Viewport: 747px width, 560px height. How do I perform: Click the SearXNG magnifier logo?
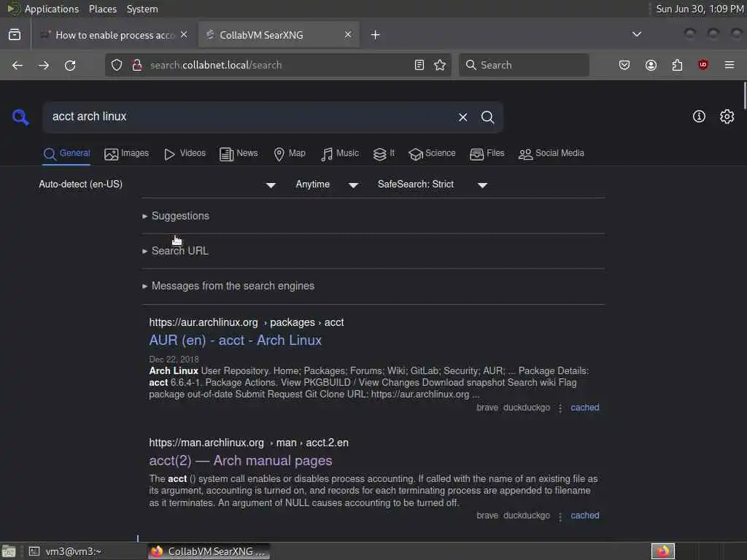coord(20,117)
